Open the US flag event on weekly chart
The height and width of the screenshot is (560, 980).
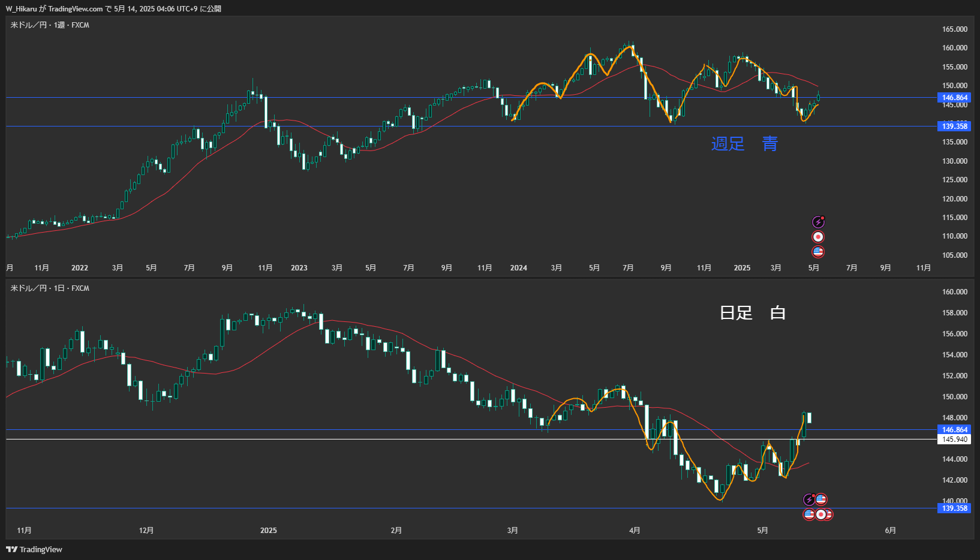pos(818,252)
